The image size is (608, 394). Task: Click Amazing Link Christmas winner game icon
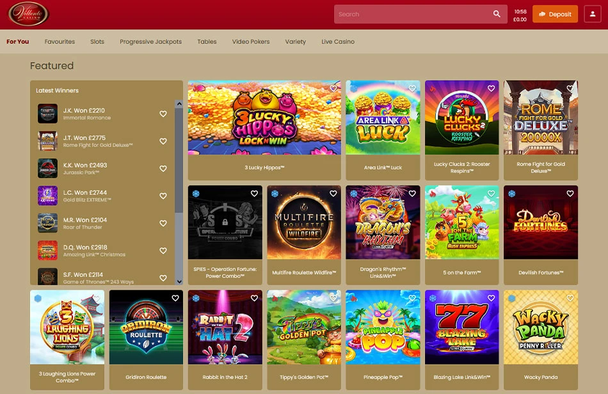[48, 251]
